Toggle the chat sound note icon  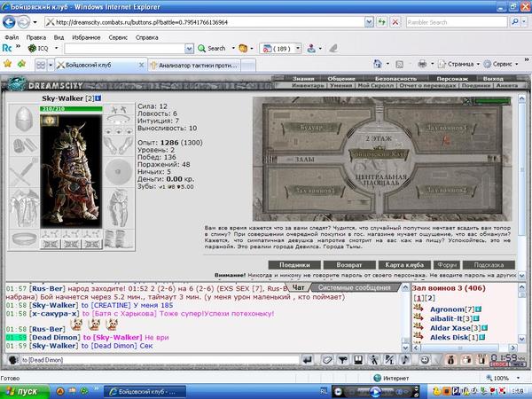[405, 360]
